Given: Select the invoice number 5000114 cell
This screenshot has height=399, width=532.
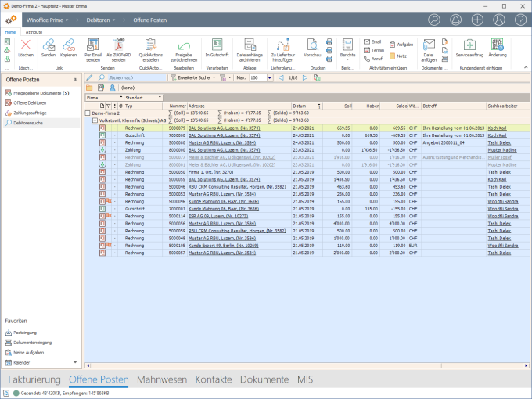Looking at the screenshot, I should coord(177,216).
